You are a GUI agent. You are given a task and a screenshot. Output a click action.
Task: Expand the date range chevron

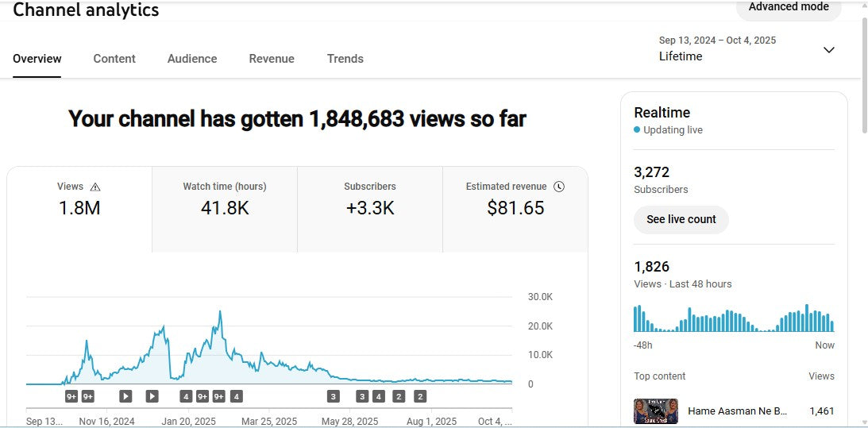click(x=828, y=50)
